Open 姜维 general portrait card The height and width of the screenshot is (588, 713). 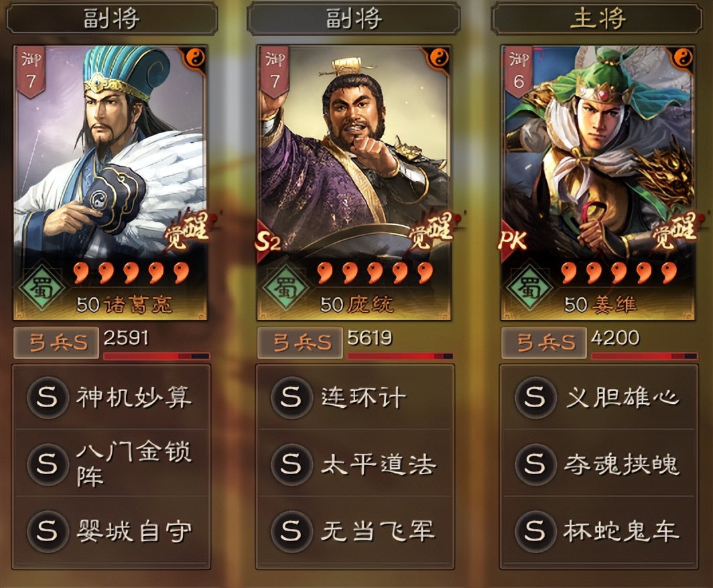pos(598,183)
